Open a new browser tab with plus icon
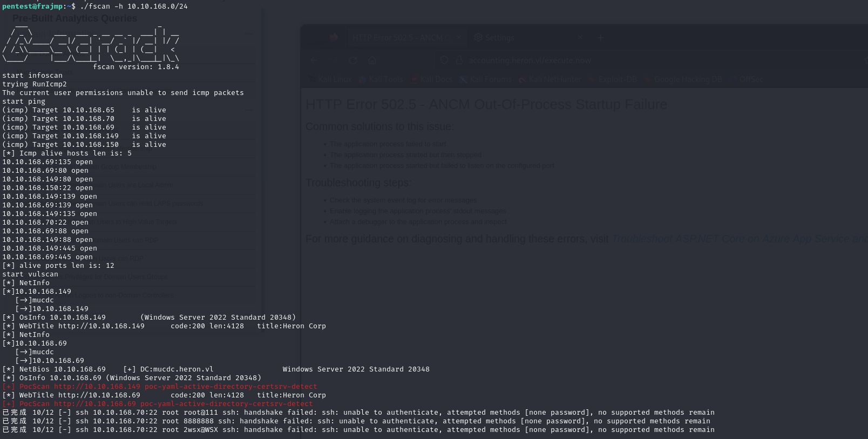 click(600, 38)
